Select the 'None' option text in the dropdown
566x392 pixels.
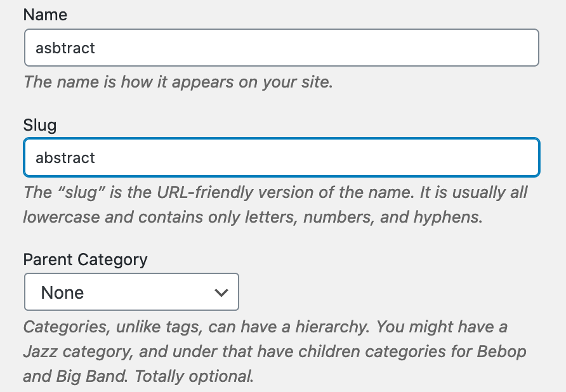[x=62, y=292]
